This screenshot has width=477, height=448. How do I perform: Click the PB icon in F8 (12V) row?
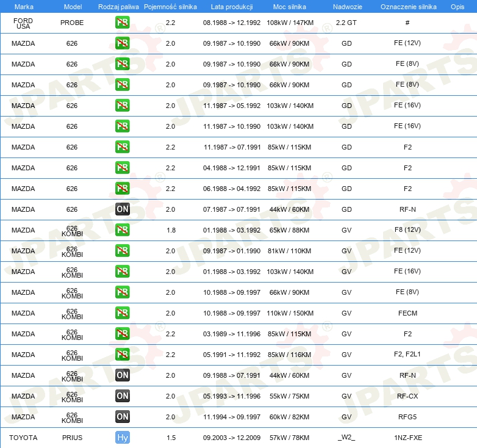coord(123,230)
